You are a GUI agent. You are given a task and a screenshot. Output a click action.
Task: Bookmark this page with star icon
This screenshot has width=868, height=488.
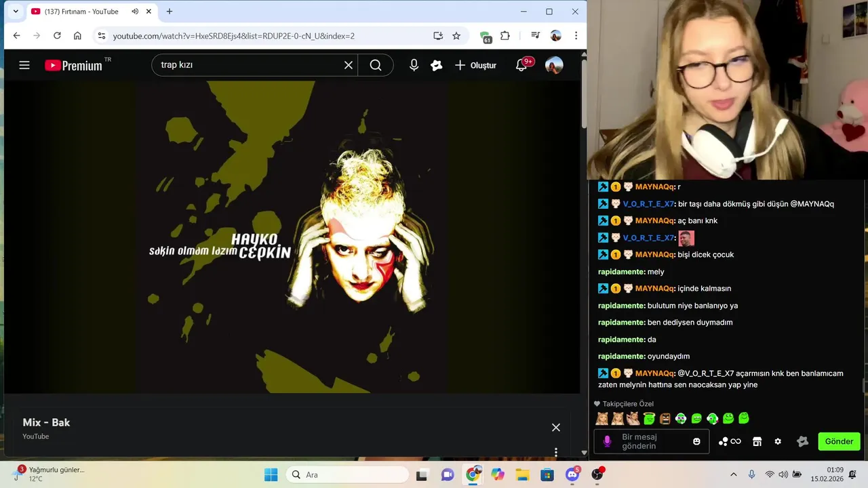456,36
